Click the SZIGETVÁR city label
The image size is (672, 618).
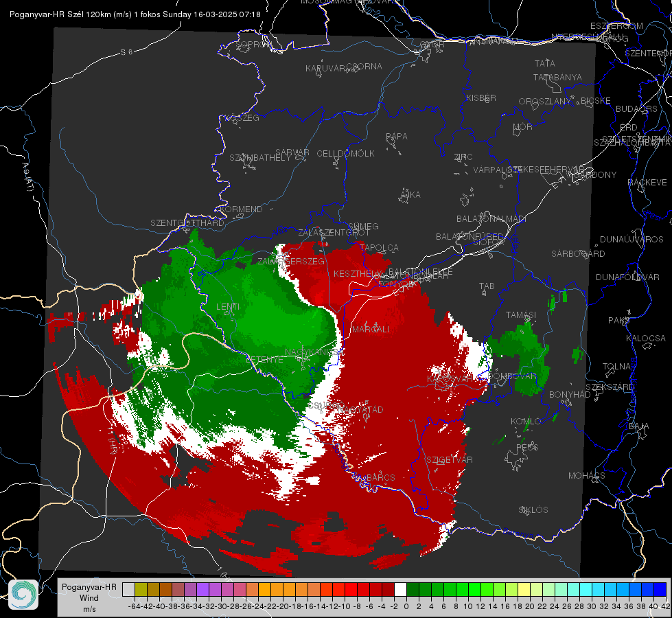450,460
